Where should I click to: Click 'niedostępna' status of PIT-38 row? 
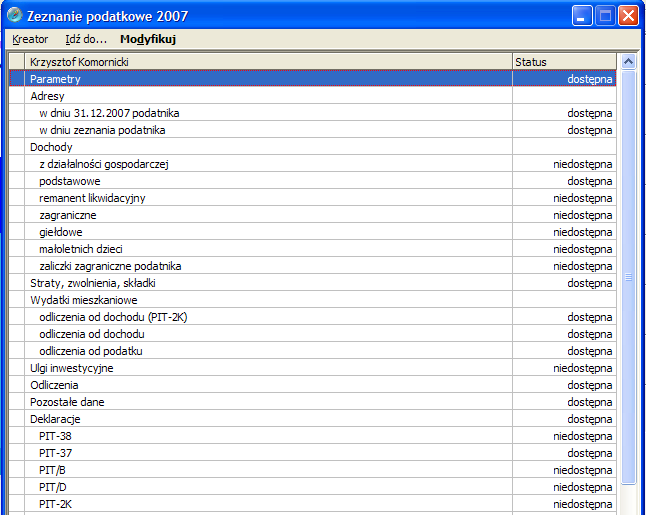pyautogui.click(x=583, y=437)
